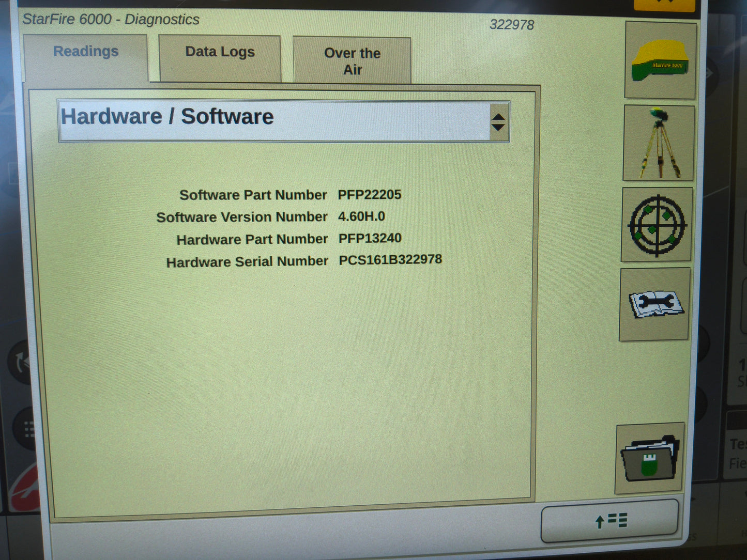The image size is (747, 560).
Task: Open the USB data transfer folder icon
Action: pos(649,458)
